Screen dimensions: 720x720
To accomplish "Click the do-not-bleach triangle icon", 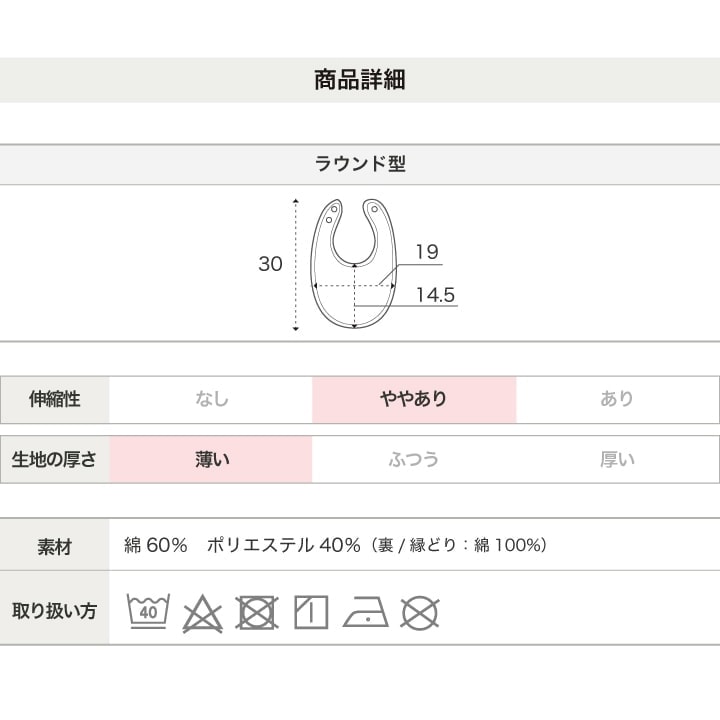I will tap(202, 613).
